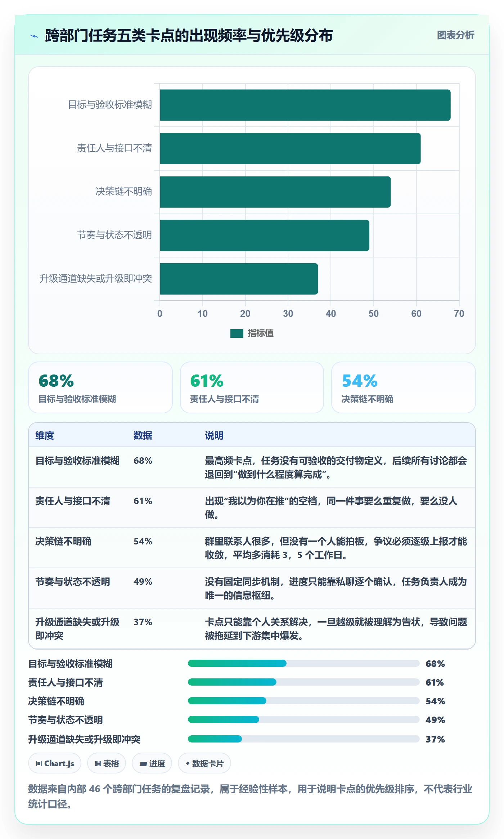Click the description starting 最高频卡点
The height and width of the screenshot is (839, 504).
tap(336, 467)
